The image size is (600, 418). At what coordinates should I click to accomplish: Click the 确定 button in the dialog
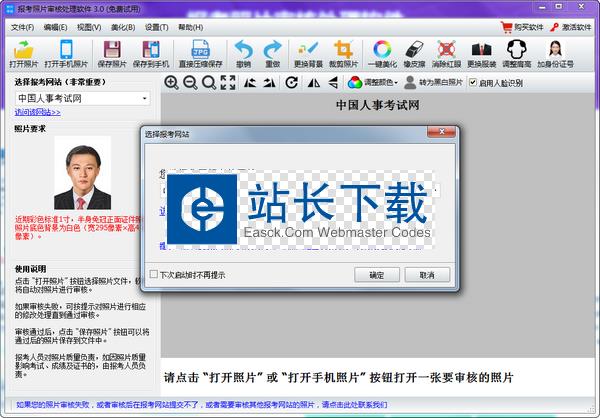pos(376,274)
